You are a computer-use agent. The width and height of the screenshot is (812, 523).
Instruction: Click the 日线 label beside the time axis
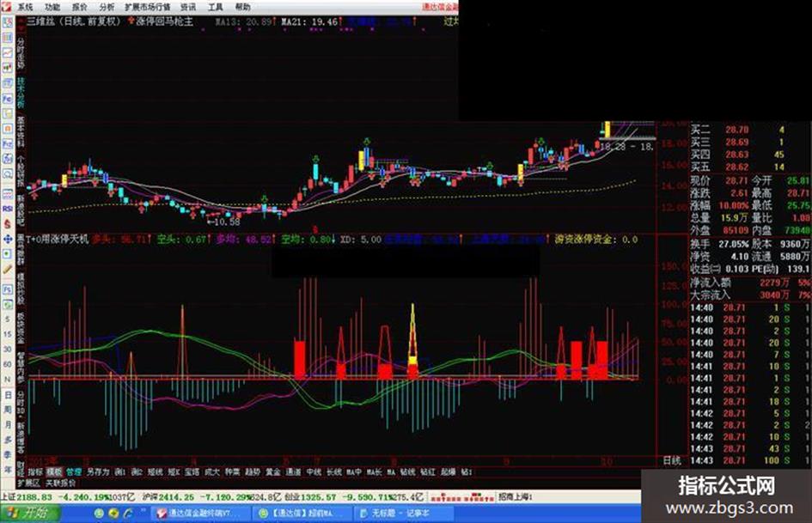pos(672,459)
